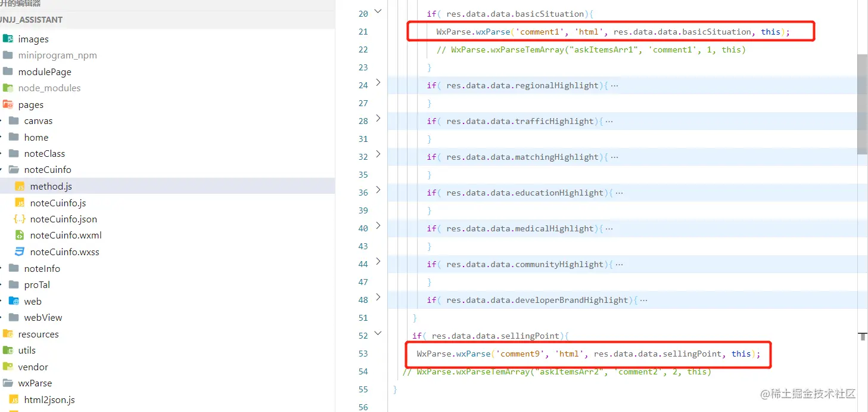Screen dimensions: 868x412
Task: Click the noteClass folder icon
Action: pyautogui.click(x=14, y=153)
